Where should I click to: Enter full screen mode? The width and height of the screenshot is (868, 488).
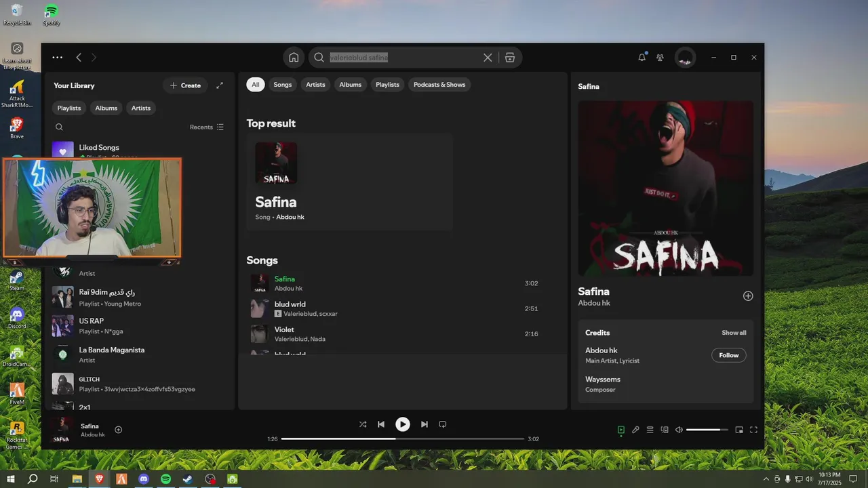point(753,430)
